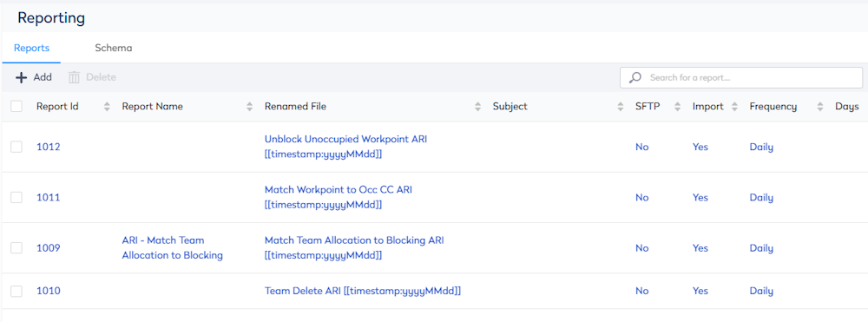Click SFTP 'No' for report 1011
The width and height of the screenshot is (868, 322).
(x=641, y=198)
